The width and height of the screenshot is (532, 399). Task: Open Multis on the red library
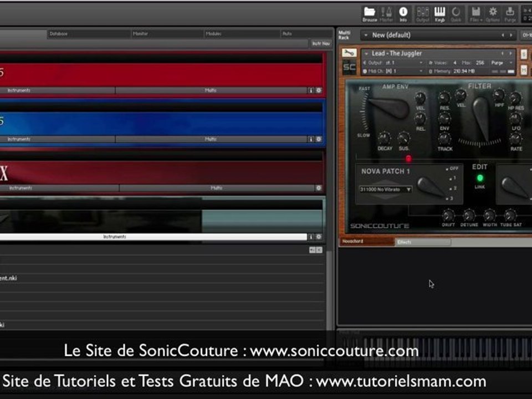pos(211,90)
